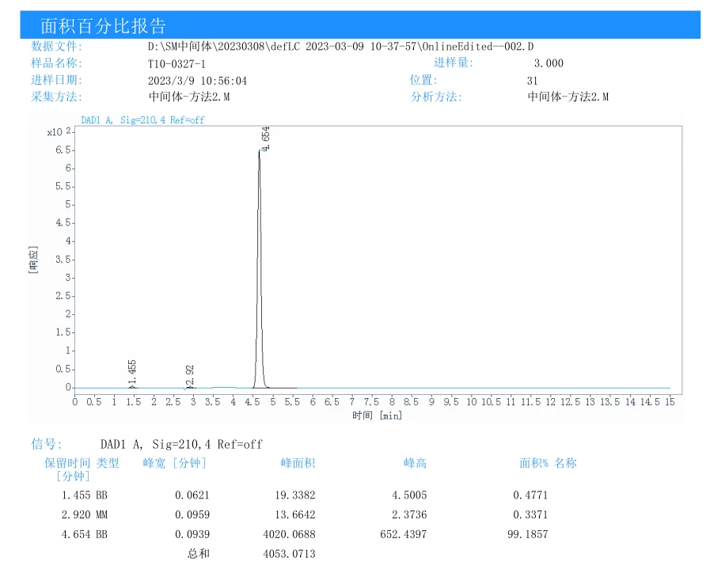The image size is (710, 588).
Task: Click retention time cell 1.455
Action: 76,495
